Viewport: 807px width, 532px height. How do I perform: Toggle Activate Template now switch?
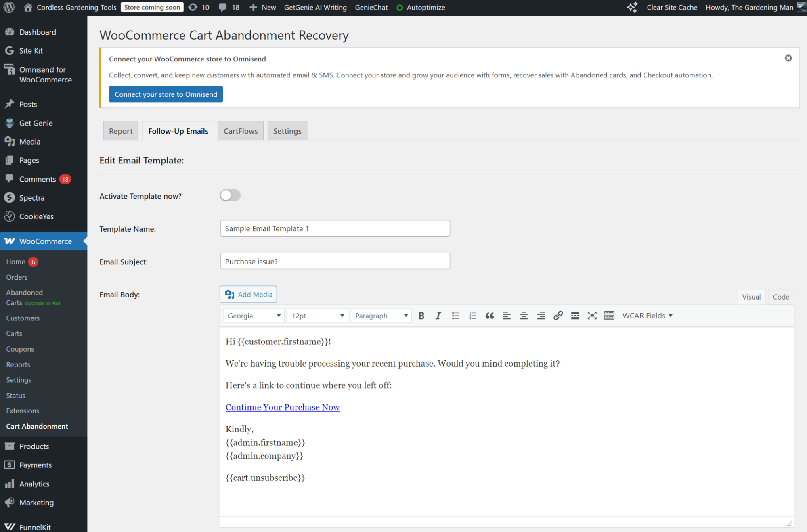pyautogui.click(x=230, y=195)
